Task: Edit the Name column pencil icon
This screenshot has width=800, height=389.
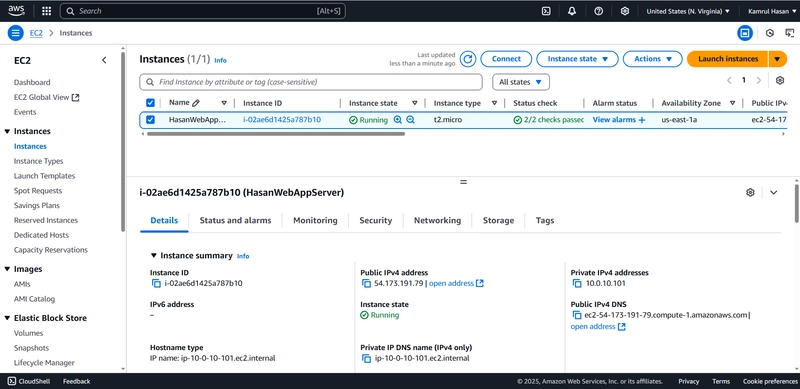Action: click(x=196, y=103)
